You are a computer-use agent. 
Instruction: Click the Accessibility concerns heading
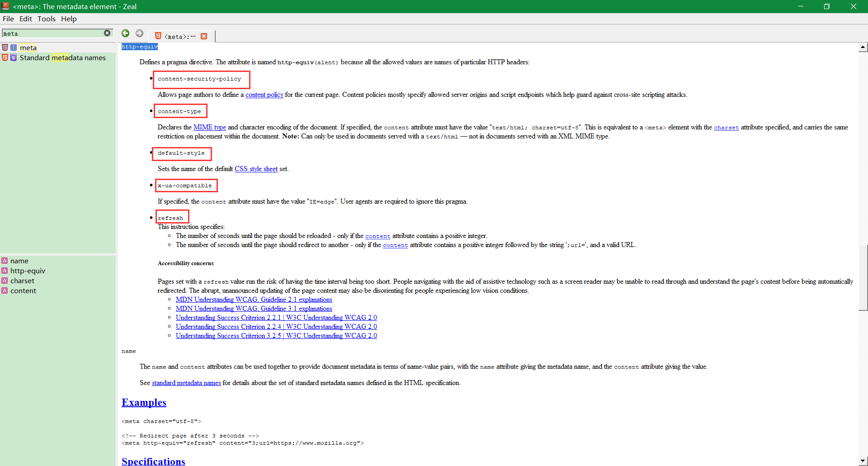[186, 263]
